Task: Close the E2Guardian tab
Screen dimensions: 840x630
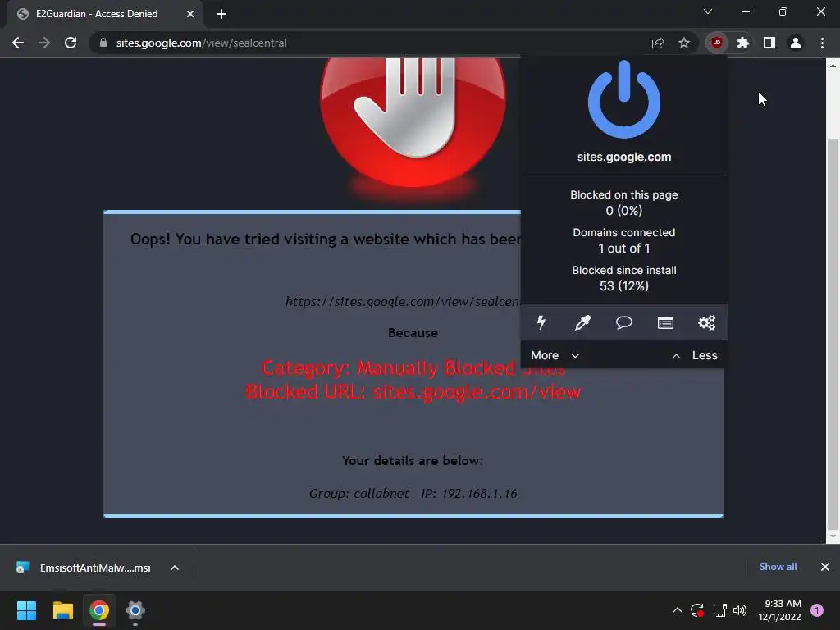Action: 190,14
